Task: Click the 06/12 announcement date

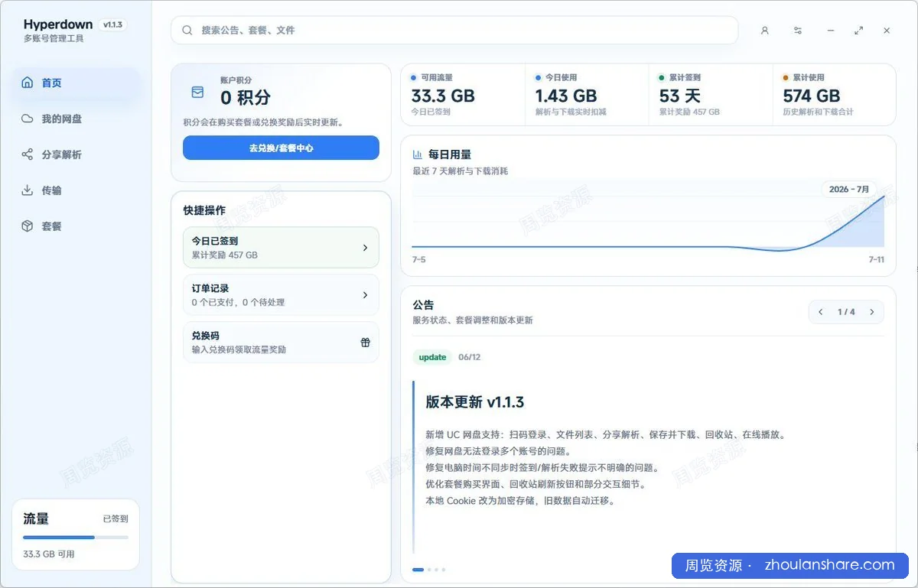Action: [470, 357]
